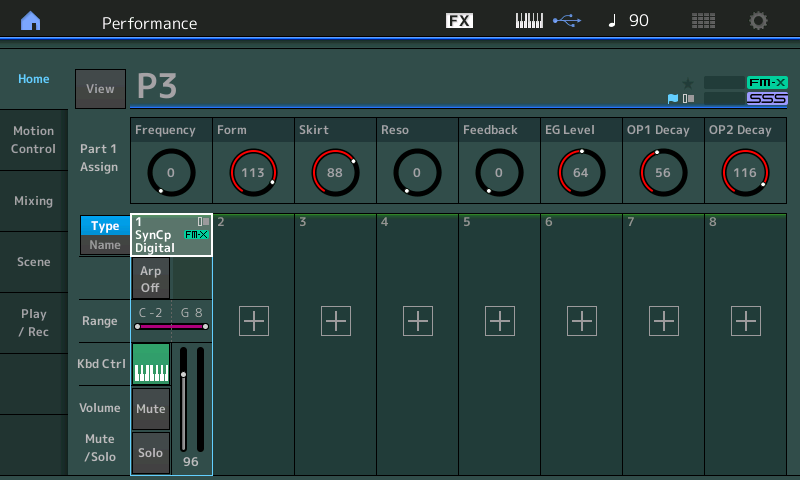This screenshot has height=480, width=800.
Task: Click the keyboard USB connection icon
Action: 547,21
